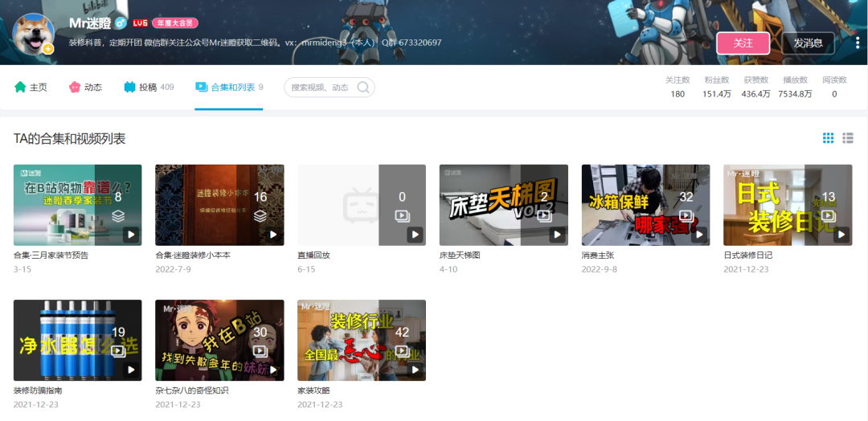Image resolution: width=868 pixels, height=421 pixels.
Task: Click play icon on 日式装修日记 thumbnail
Action: pyautogui.click(x=841, y=235)
